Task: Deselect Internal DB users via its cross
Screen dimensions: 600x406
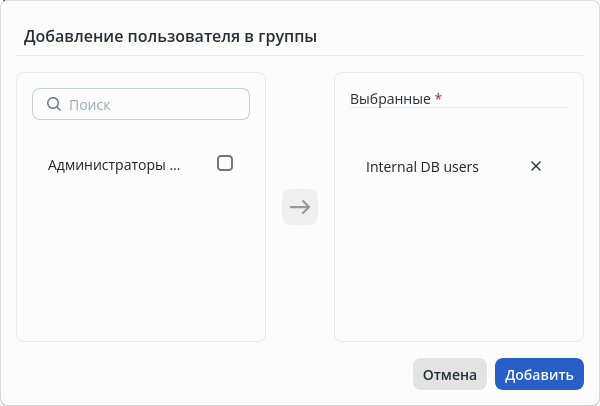Action: 535,166
